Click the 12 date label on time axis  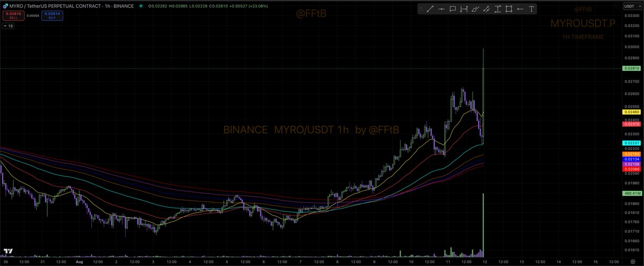pyautogui.click(x=484, y=262)
